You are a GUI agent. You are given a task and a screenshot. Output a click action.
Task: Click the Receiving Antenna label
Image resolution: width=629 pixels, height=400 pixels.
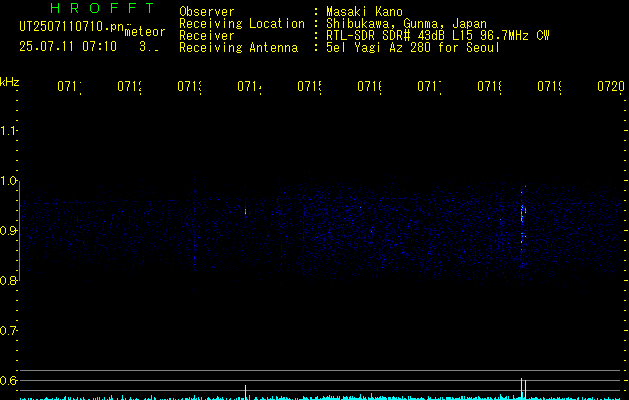pos(238,48)
